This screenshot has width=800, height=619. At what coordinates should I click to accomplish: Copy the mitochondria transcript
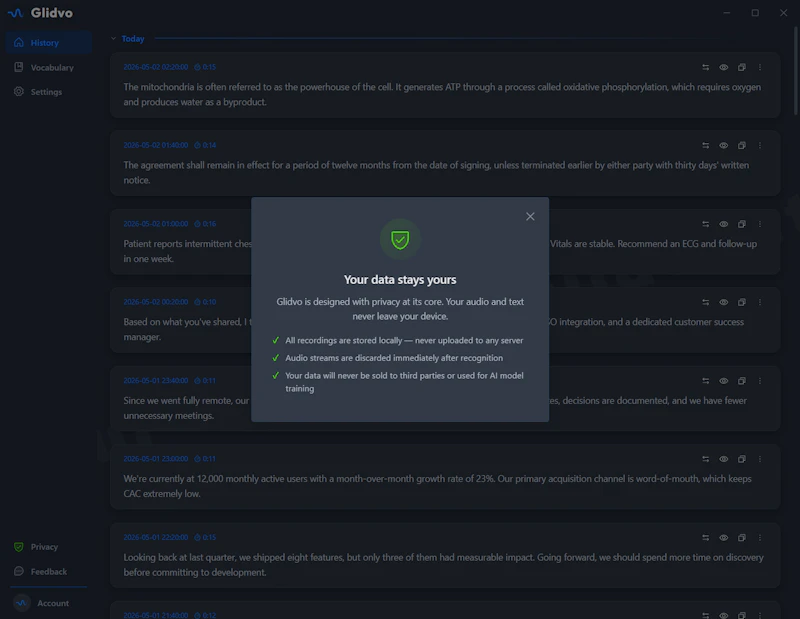(x=742, y=67)
